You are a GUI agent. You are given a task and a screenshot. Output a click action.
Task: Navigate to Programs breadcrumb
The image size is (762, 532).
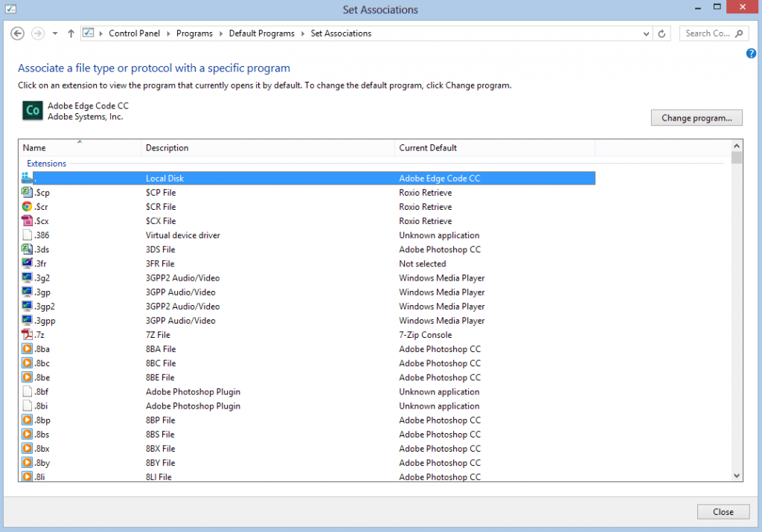point(194,33)
